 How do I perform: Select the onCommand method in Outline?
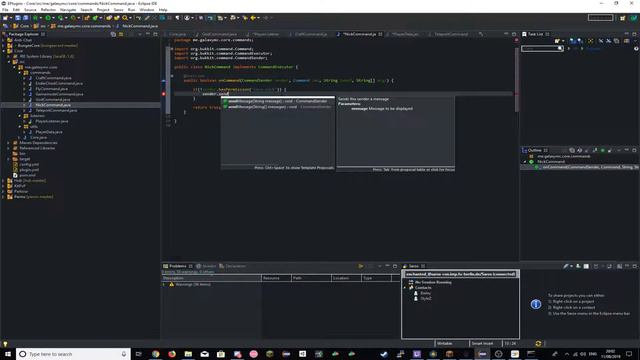pyautogui.click(x=587, y=167)
